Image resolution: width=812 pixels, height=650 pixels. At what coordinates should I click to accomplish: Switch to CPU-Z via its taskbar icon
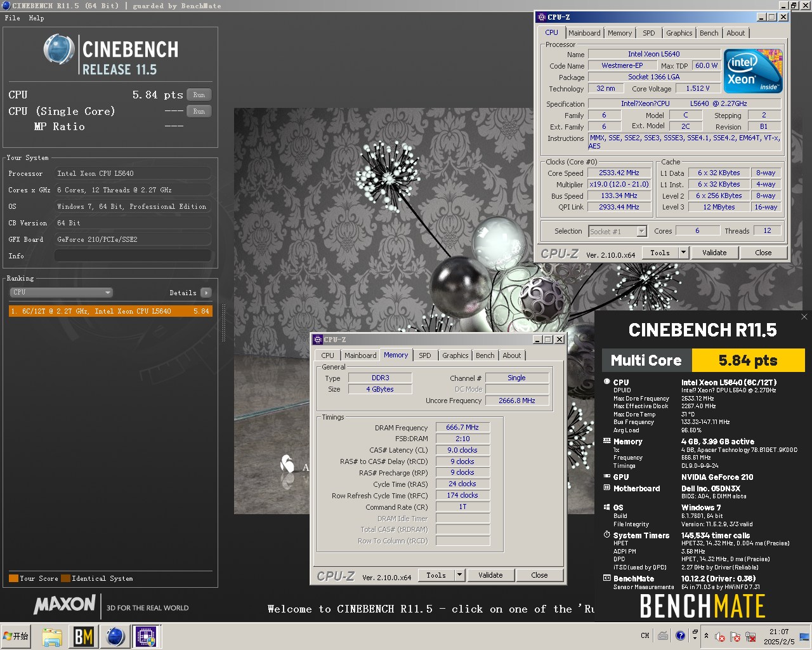click(x=146, y=636)
